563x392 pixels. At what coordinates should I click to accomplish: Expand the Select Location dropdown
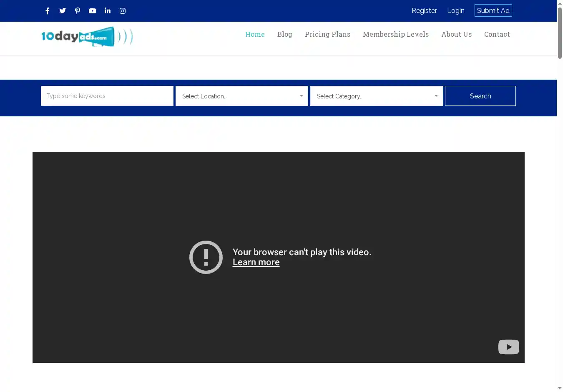(241, 96)
